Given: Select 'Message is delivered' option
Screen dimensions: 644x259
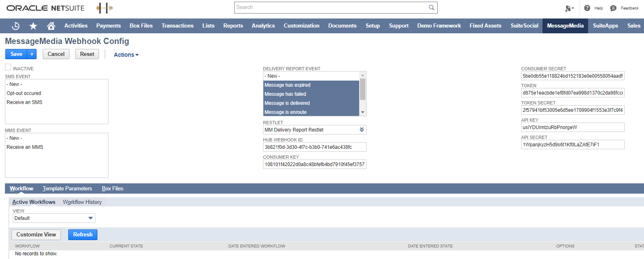Looking at the screenshot, I should 311,103.
